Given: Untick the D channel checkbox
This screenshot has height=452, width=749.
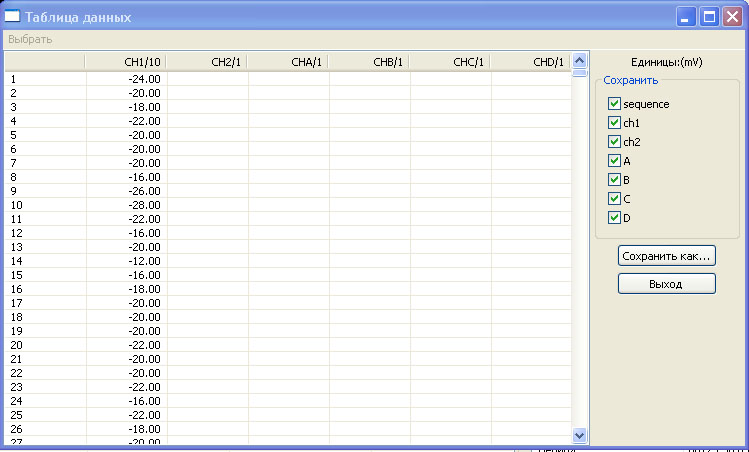Looking at the screenshot, I should (x=614, y=218).
